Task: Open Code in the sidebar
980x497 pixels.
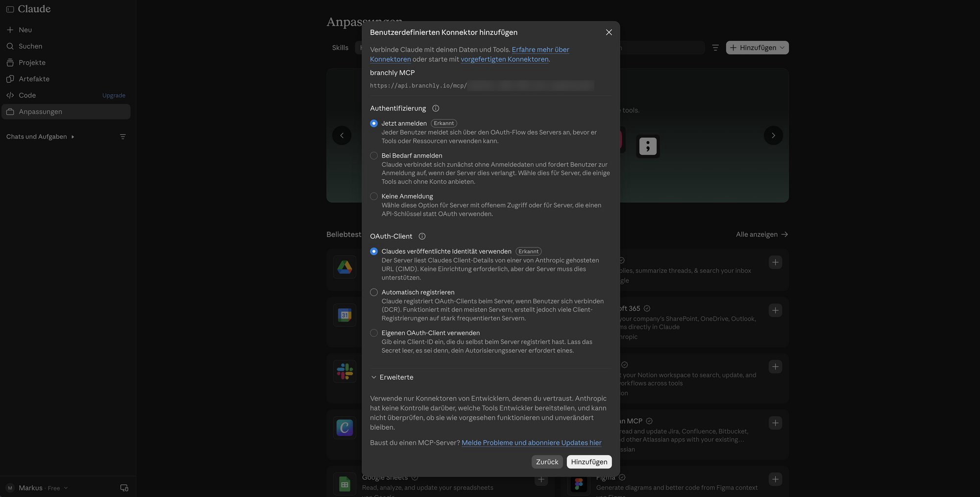Action: coord(49,95)
